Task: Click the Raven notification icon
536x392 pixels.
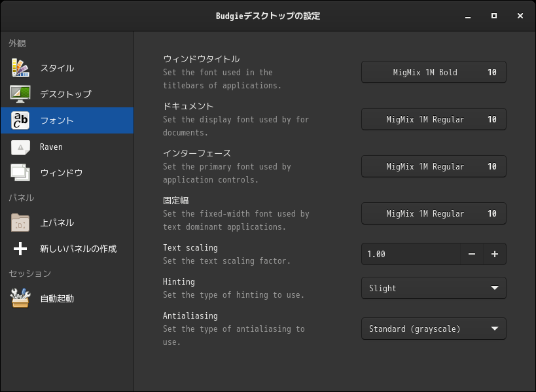Action: click(20, 147)
